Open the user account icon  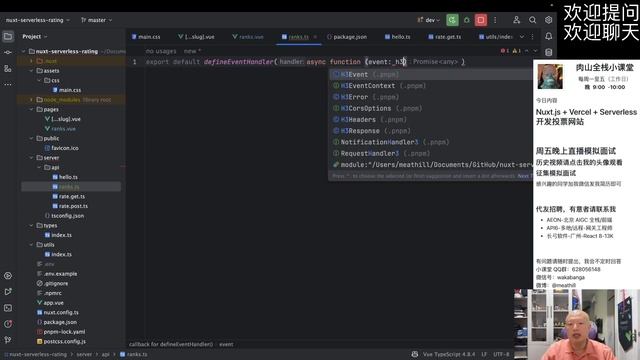(x=516, y=20)
